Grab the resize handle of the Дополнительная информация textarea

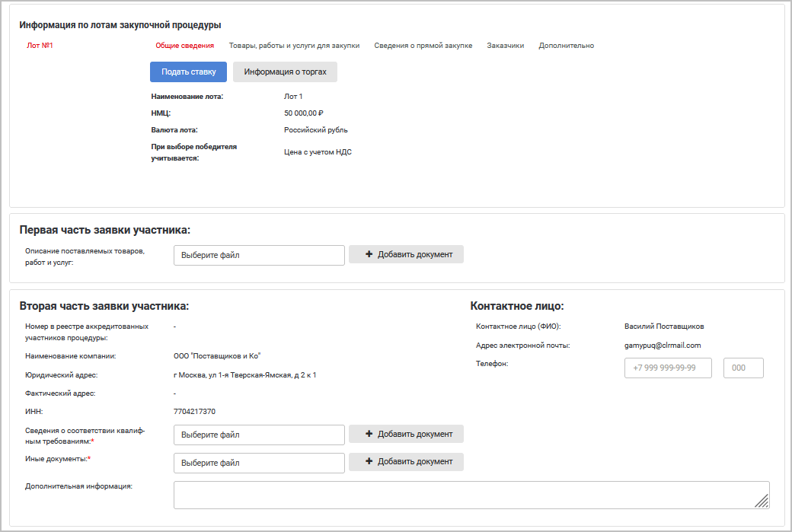click(762, 500)
